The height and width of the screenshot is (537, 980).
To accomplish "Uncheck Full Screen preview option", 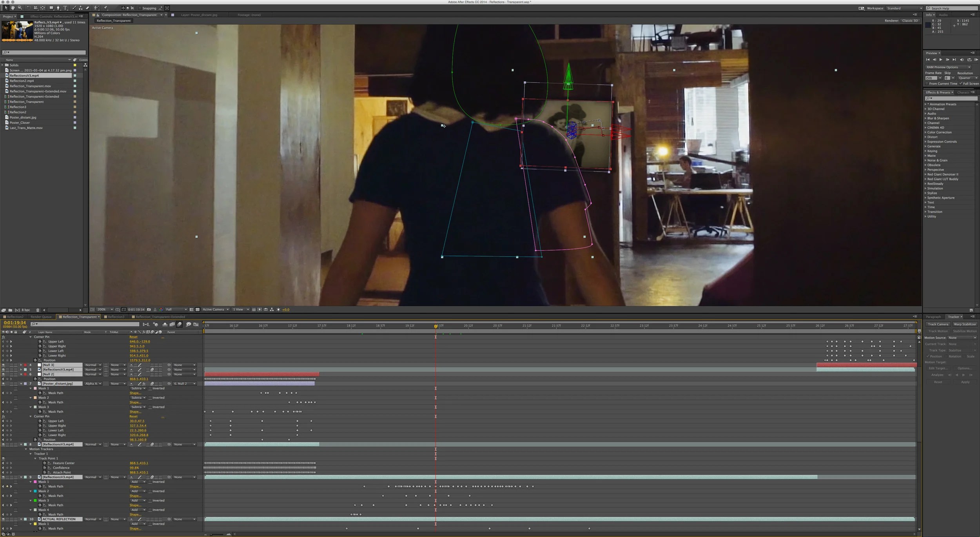I will 961,83.
